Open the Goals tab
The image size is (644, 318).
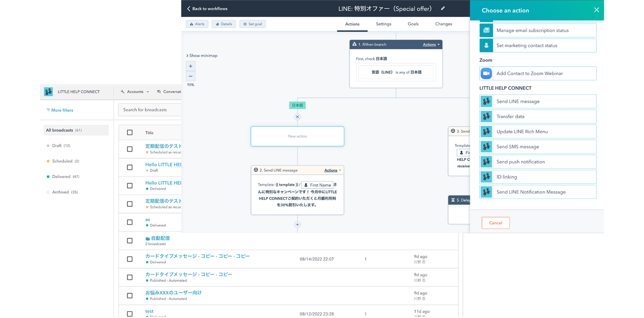pyautogui.click(x=413, y=24)
